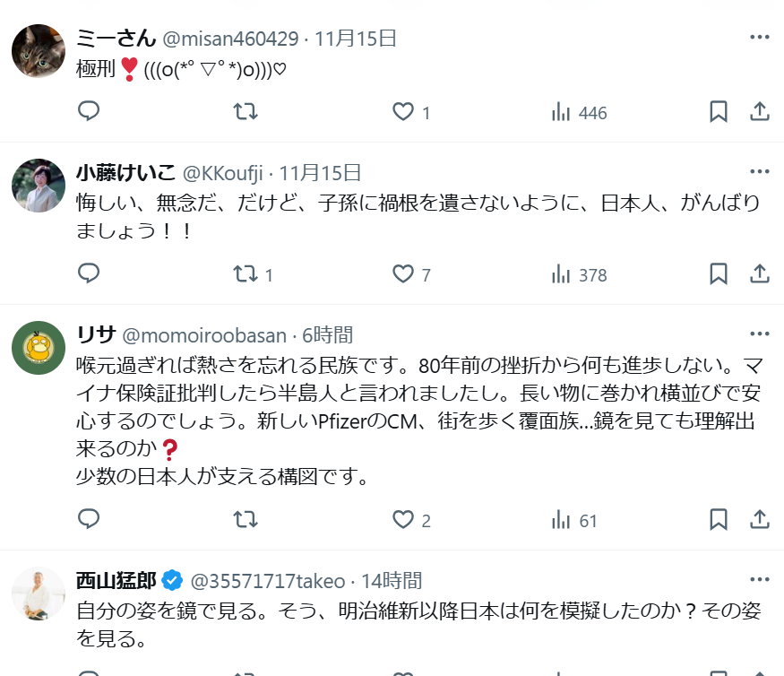Viewport: 784px width, 676px height.
Task: Bookmark 小藤けいこ's tweet
Action: point(719,274)
